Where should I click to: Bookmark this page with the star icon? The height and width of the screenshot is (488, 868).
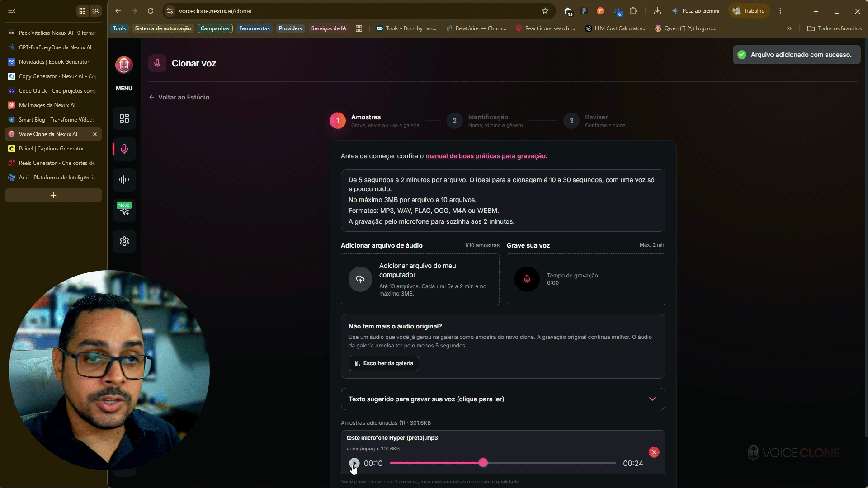click(x=545, y=11)
